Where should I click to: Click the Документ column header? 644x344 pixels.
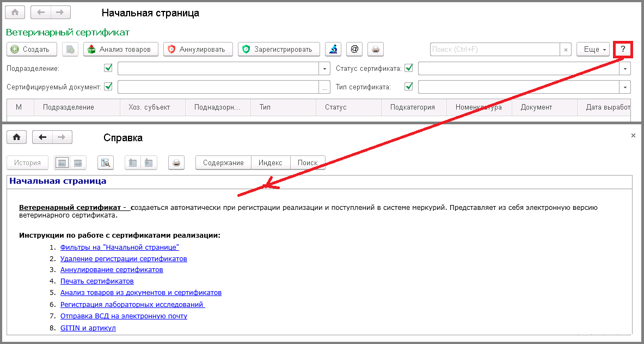pyautogui.click(x=544, y=107)
